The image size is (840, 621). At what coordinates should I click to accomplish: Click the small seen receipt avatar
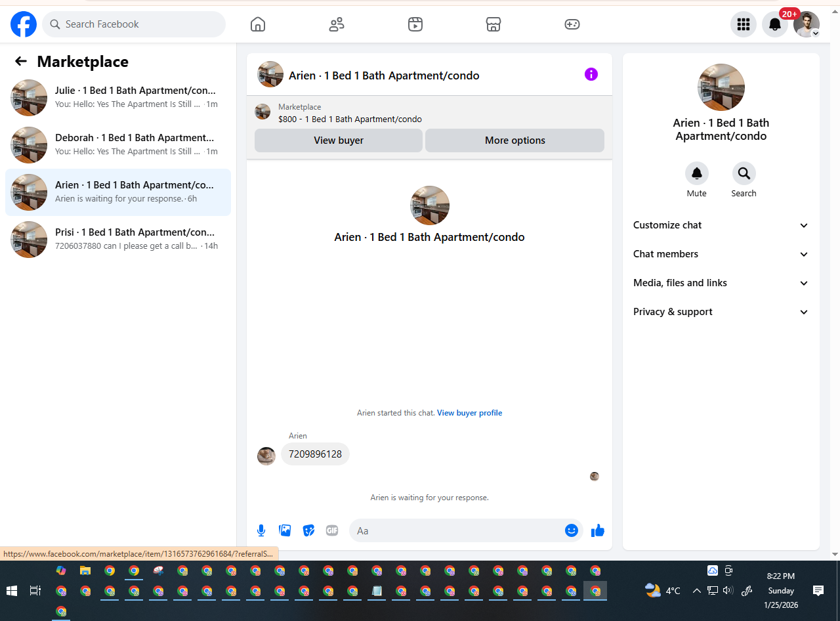595,477
